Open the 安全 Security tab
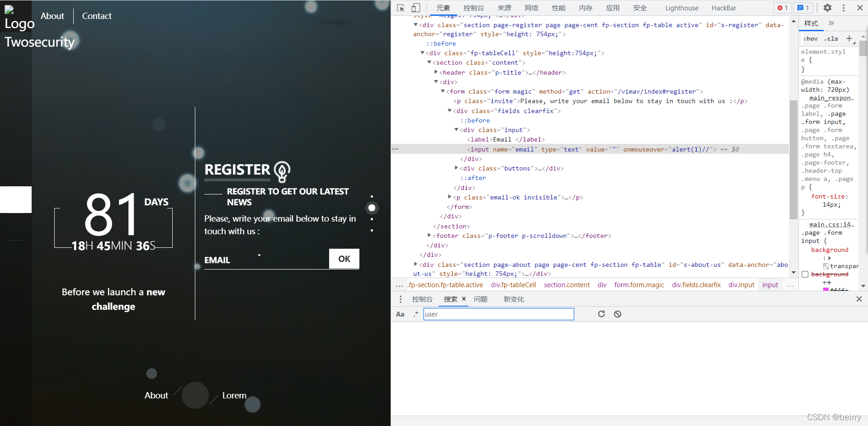This screenshot has height=426, width=868. pyautogui.click(x=640, y=8)
